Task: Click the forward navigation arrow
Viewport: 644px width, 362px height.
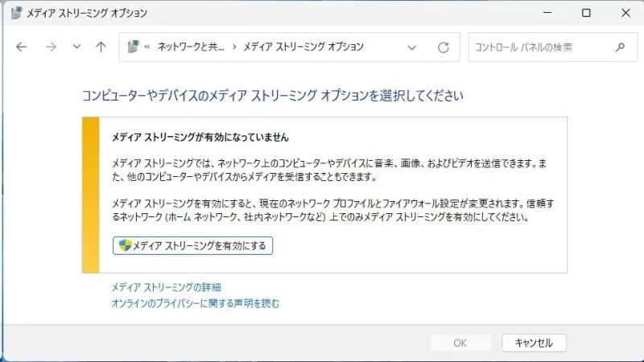Action: click(50, 47)
